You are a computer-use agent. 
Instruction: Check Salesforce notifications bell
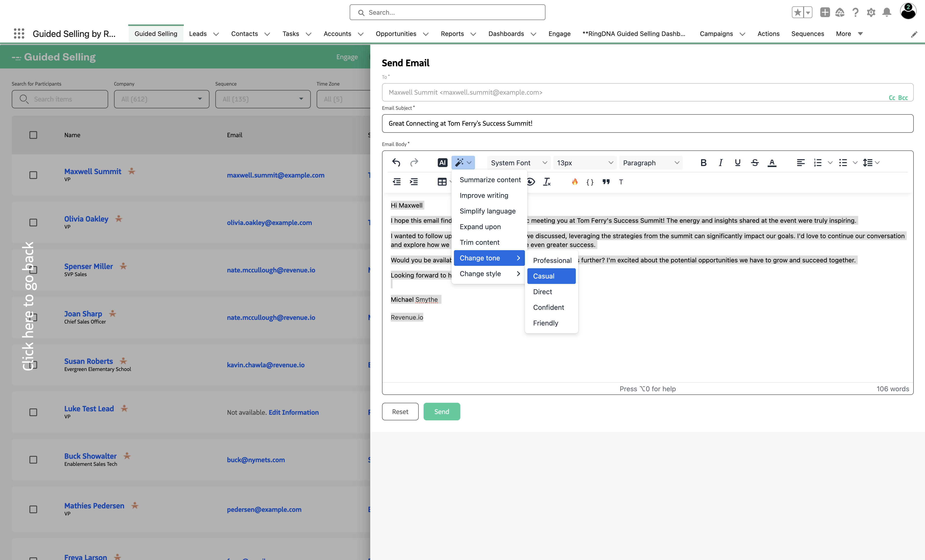tap(887, 12)
